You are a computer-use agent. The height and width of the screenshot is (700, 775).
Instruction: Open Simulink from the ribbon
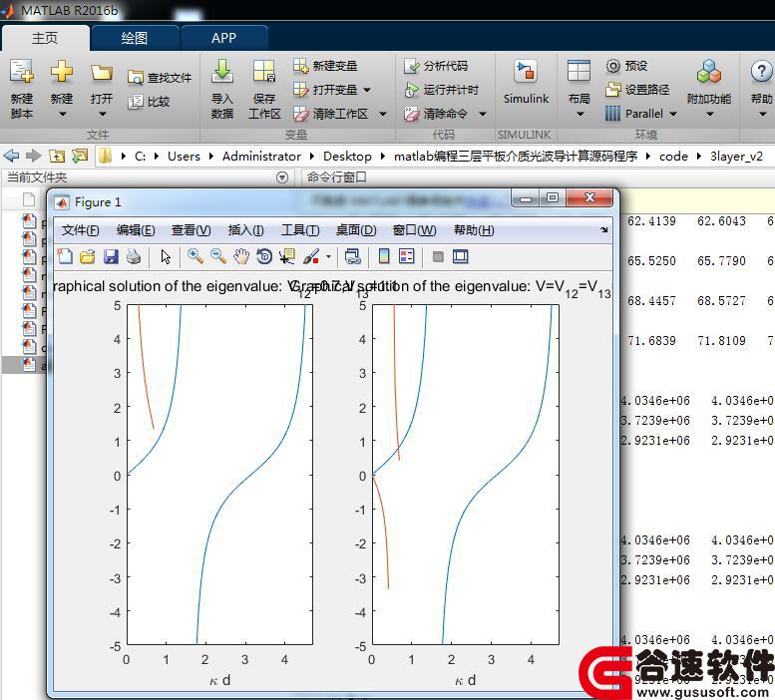[x=526, y=82]
